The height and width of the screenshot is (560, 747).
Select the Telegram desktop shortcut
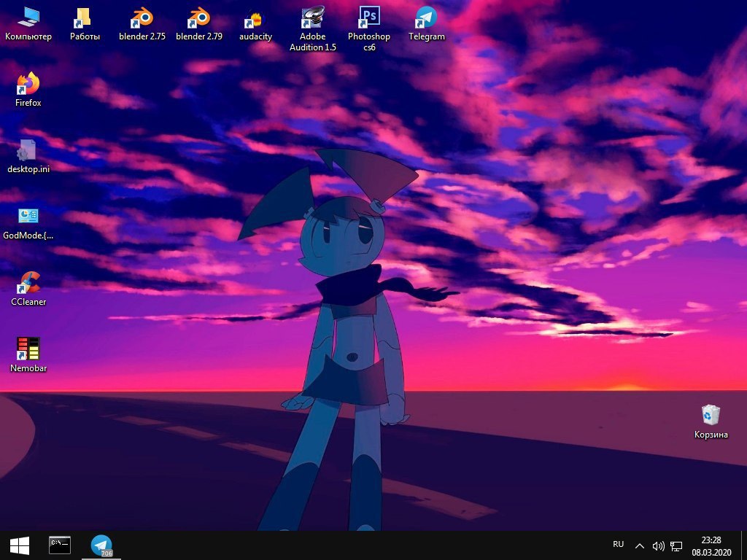coord(426,23)
